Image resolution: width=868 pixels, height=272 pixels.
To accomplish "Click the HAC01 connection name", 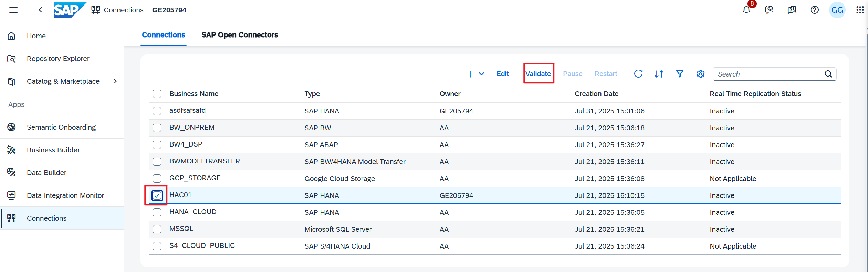I will (180, 195).
